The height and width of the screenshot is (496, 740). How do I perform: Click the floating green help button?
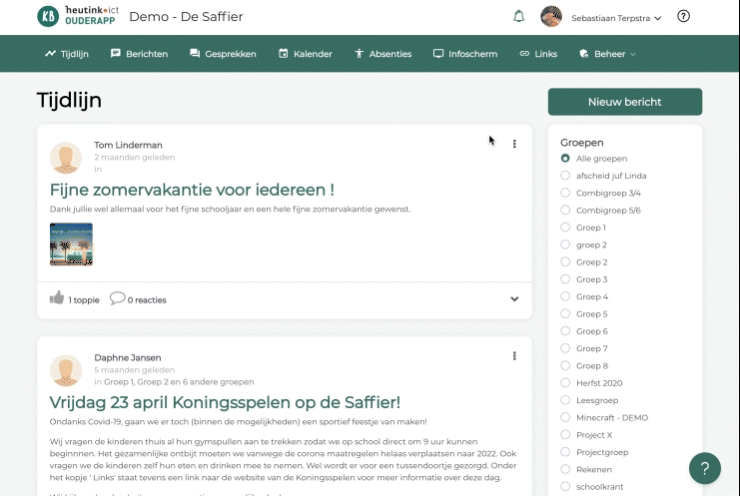click(705, 468)
